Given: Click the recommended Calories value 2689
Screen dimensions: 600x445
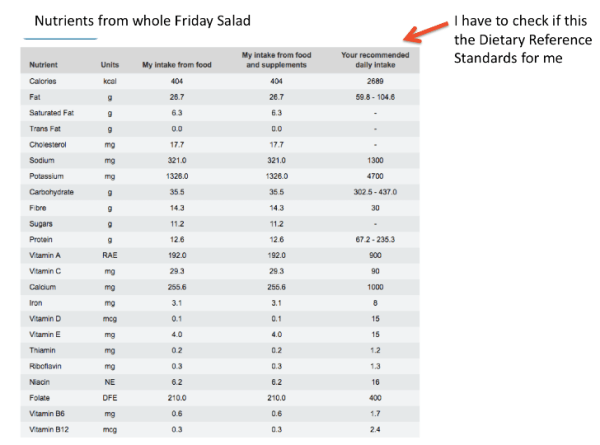Looking at the screenshot, I should [x=375, y=80].
